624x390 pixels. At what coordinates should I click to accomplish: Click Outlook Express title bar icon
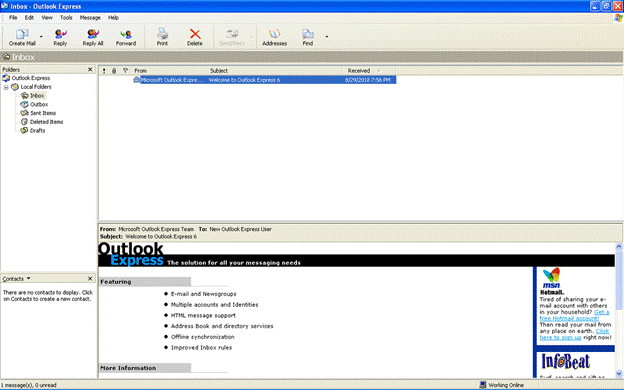(4, 6)
